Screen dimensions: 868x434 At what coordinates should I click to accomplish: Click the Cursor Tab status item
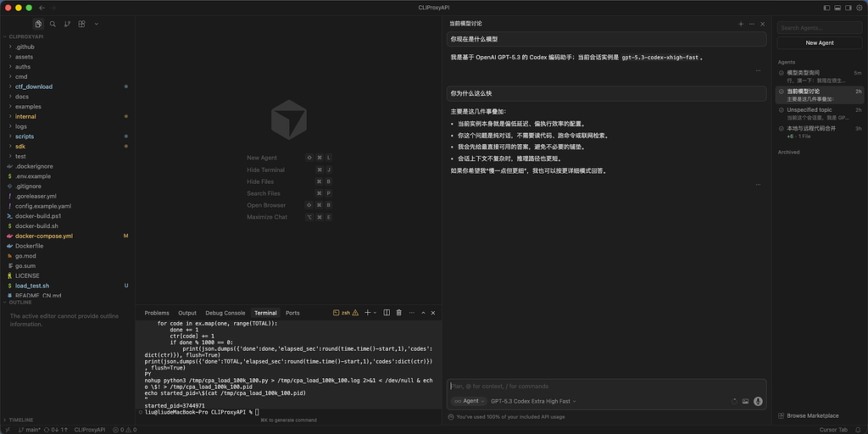833,430
